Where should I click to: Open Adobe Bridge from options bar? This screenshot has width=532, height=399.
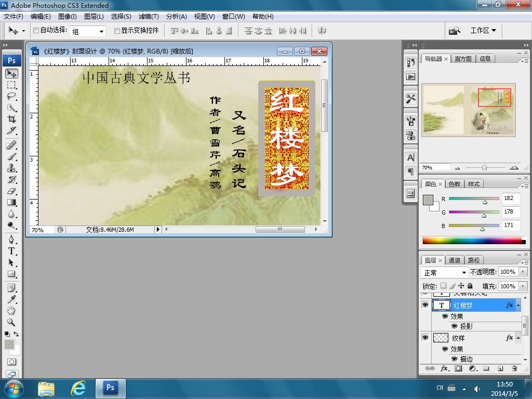(x=454, y=31)
